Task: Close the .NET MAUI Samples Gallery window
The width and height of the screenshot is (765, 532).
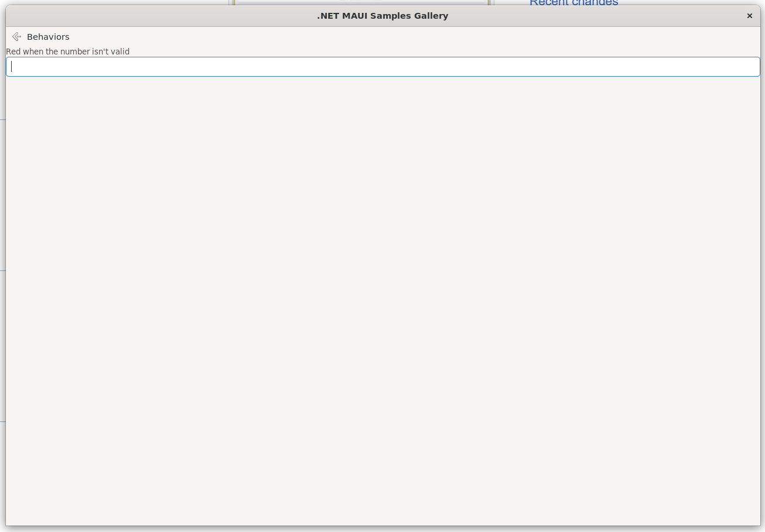Action: (749, 16)
